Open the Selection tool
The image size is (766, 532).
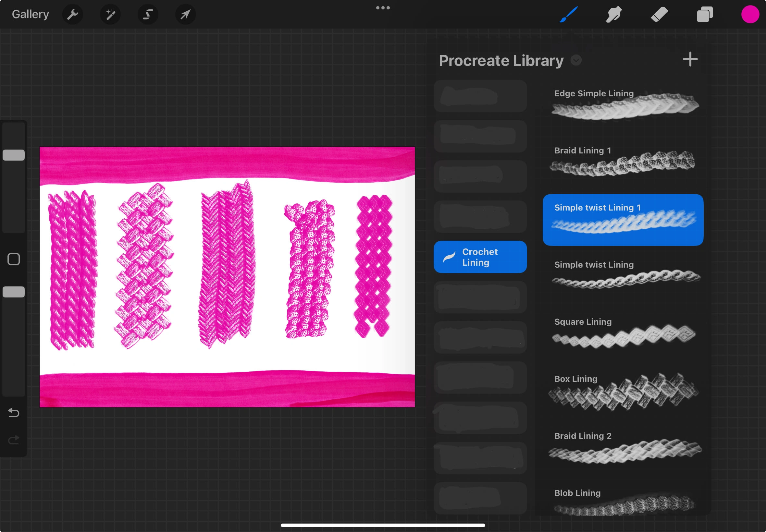(148, 14)
